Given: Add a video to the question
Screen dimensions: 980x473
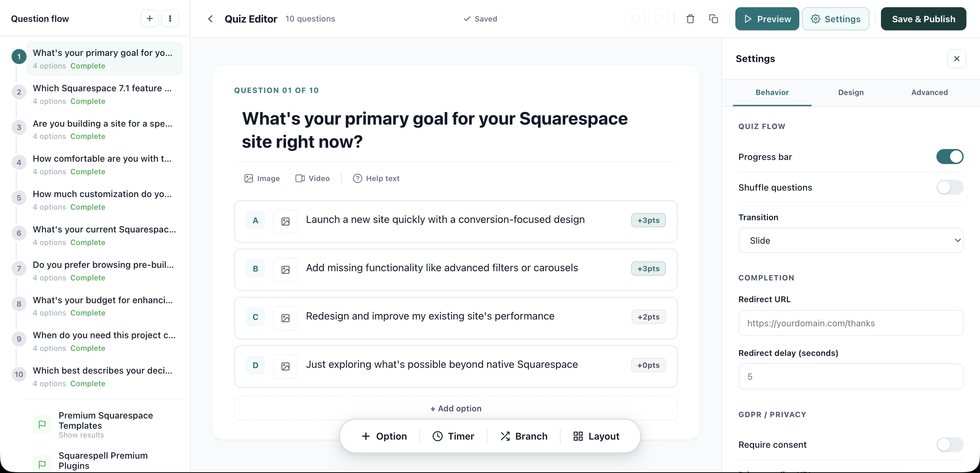Looking at the screenshot, I should 312,178.
